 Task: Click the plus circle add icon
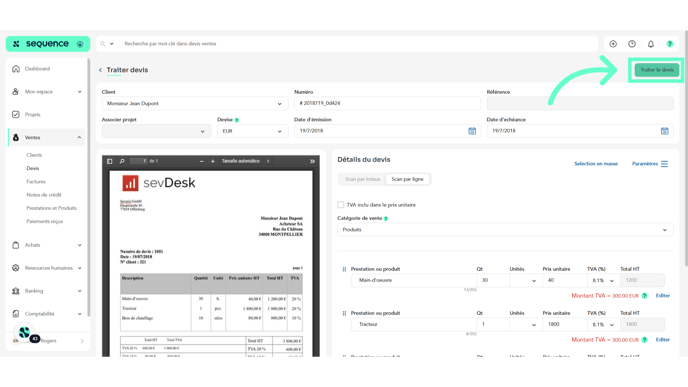click(x=613, y=44)
